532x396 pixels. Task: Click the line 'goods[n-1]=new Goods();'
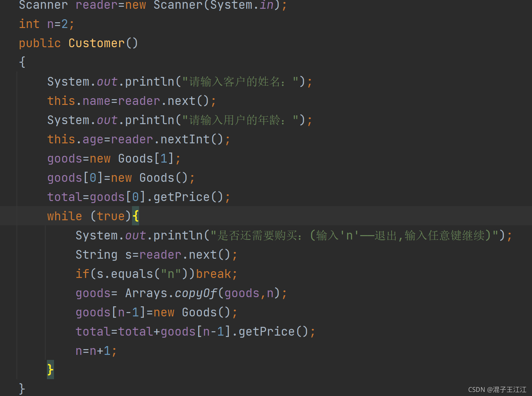pos(157,312)
